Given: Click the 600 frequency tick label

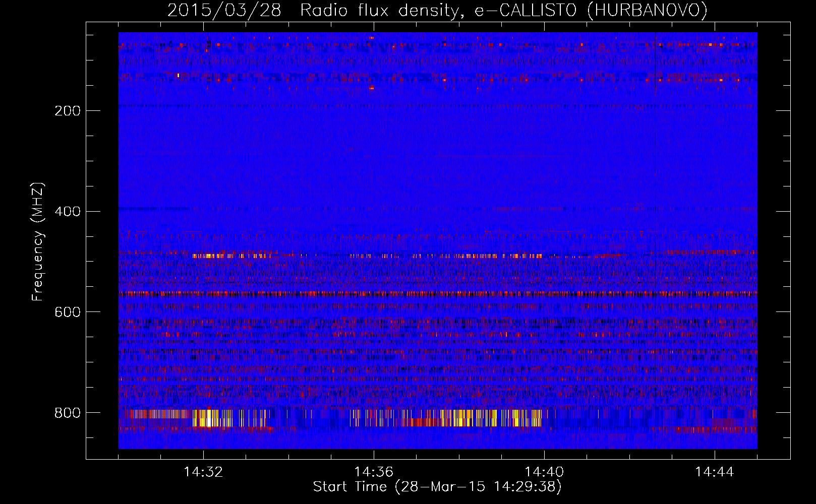Looking at the screenshot, I should [68, 312].
